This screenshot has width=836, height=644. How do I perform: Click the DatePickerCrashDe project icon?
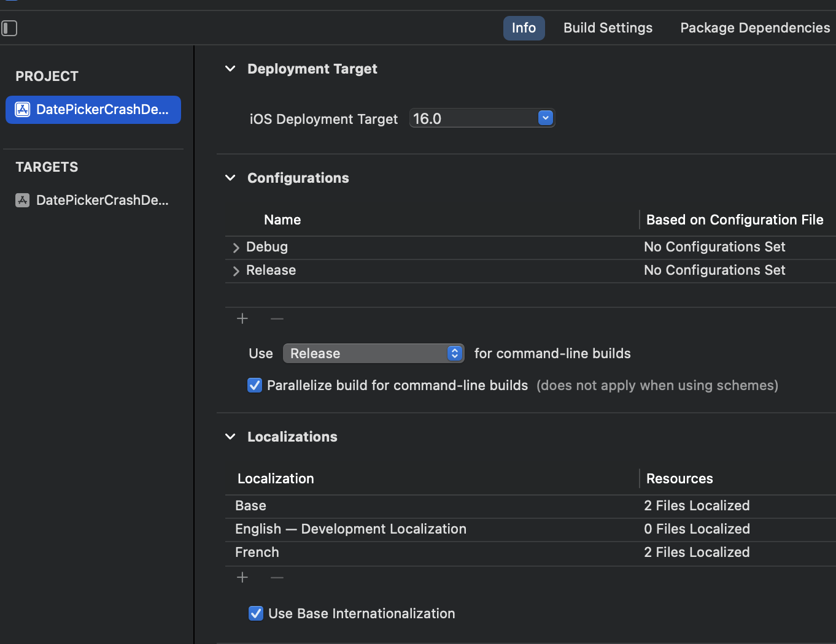coord(23,110)
